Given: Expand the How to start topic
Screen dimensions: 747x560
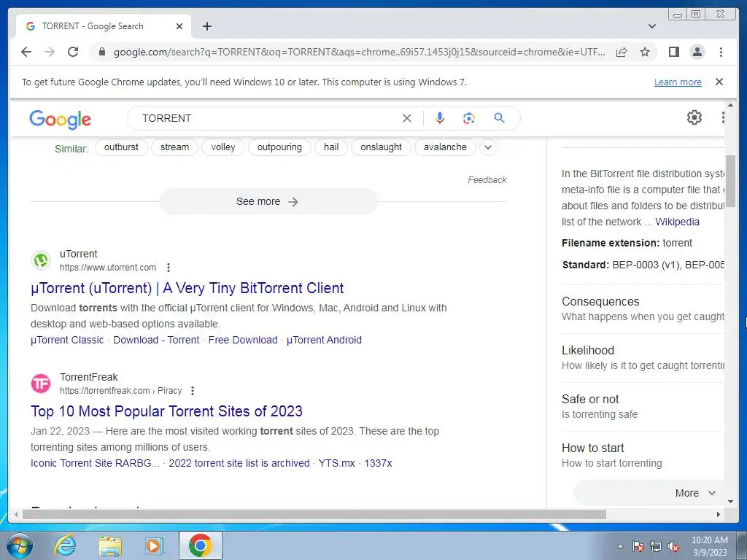Looking at the screenshot, I should [643, 455].
